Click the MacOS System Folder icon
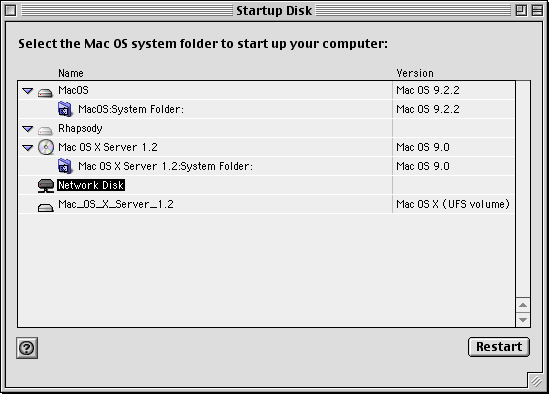 [65, 109]
